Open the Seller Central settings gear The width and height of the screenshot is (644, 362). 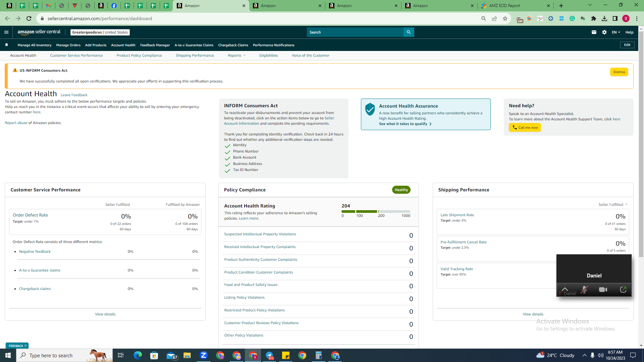click(604, 32)
